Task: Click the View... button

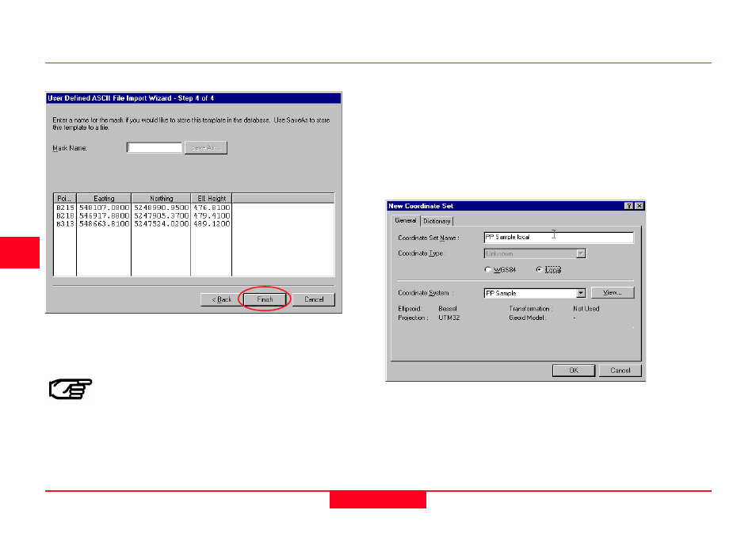Action: point(613,292)
